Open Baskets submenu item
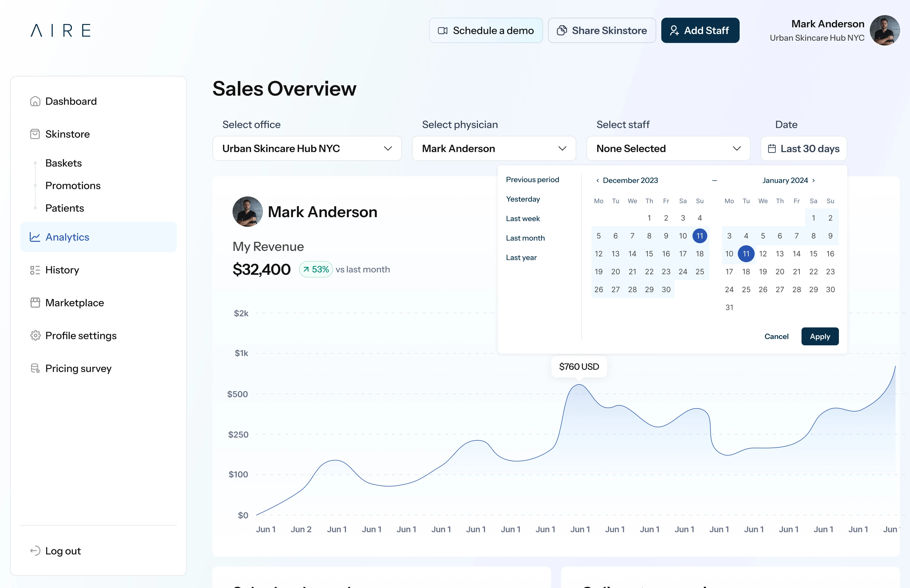 63,163
